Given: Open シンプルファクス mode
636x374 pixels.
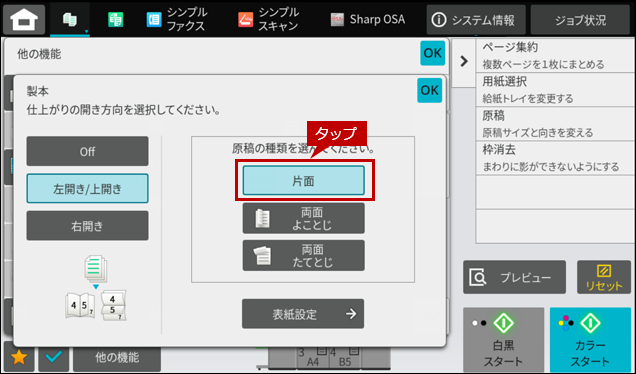Looking at the screenshot, I should click(x=177, y=19).
